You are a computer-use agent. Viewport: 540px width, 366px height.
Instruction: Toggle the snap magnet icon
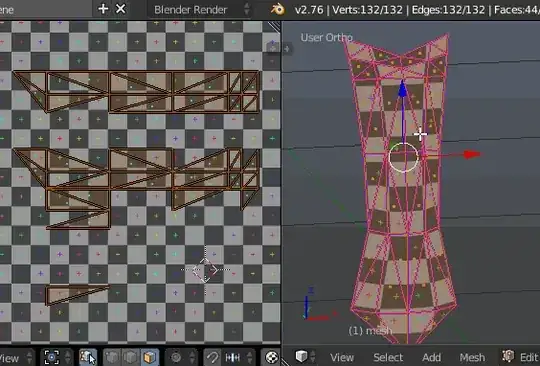212,358
